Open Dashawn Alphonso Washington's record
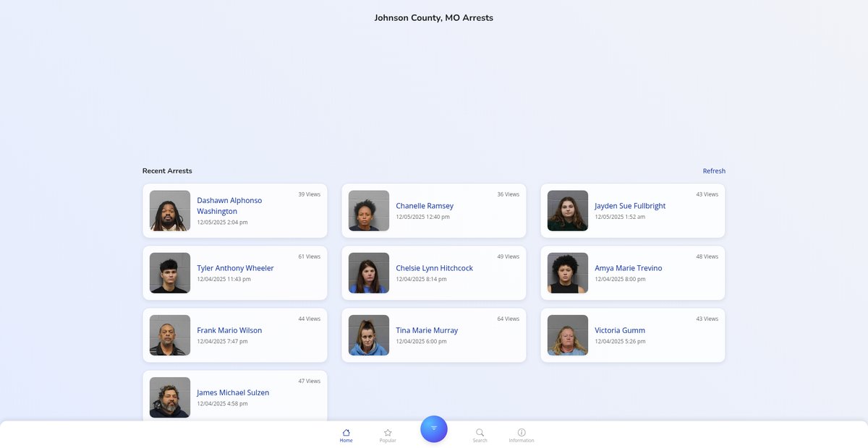Viewport: 868px width, 448px height. pyautogui.click(x=235, y=210)
